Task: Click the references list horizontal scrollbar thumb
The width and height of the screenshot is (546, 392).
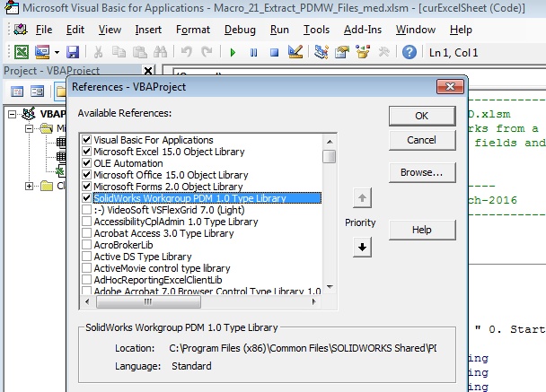Action: click(x=148, y=302)
